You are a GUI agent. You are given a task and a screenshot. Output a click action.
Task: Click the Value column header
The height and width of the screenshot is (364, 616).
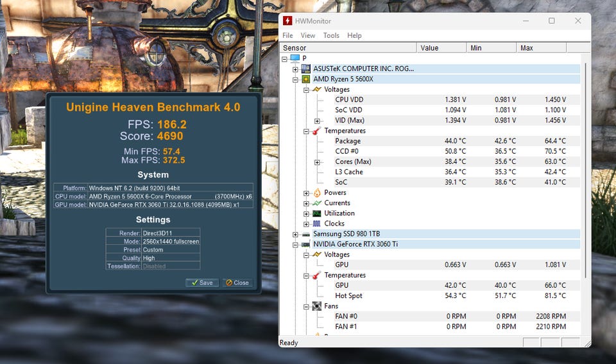pos(441,48)
